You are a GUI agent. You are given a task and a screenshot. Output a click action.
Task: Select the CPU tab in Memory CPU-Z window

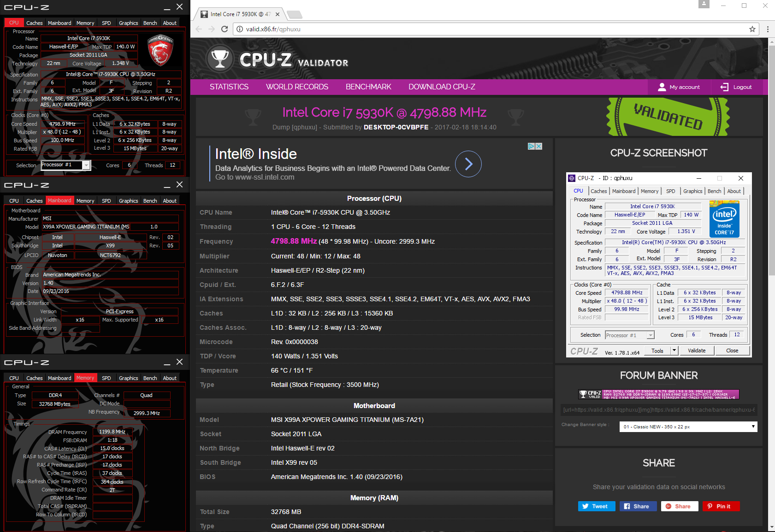[14, 378]
